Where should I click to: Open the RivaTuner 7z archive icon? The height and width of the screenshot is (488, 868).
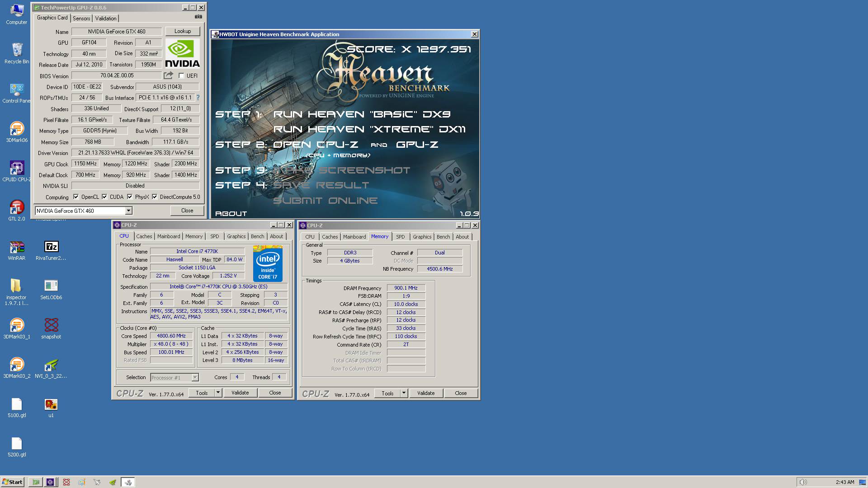point(51,250)
